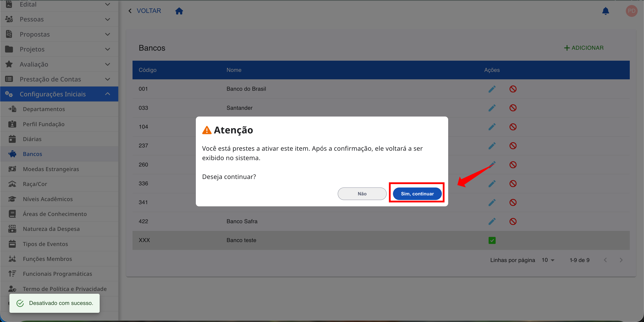644x322 pixels.
Task: Open the rows-per-page dropdown showing 10
Action: point(548,260)
